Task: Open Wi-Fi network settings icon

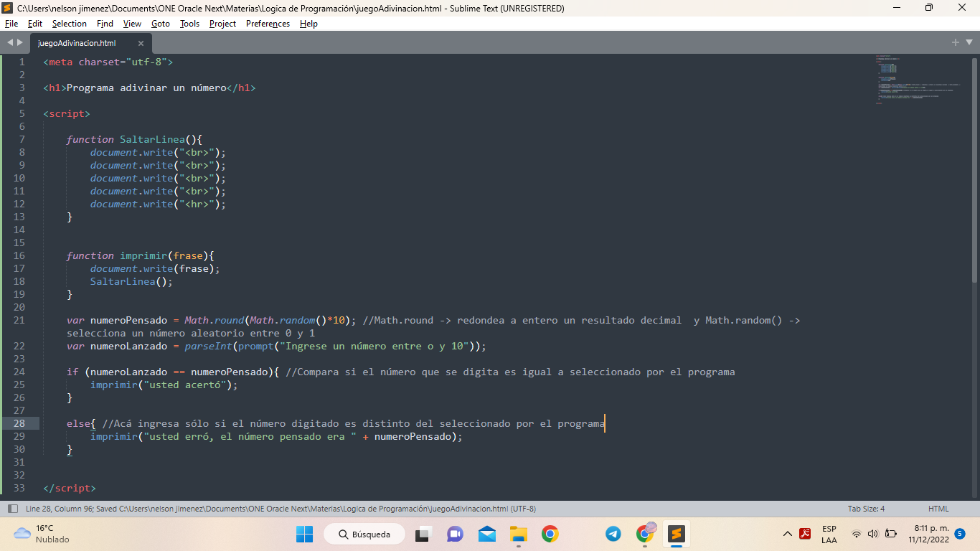Action: (x=857, y=534)
